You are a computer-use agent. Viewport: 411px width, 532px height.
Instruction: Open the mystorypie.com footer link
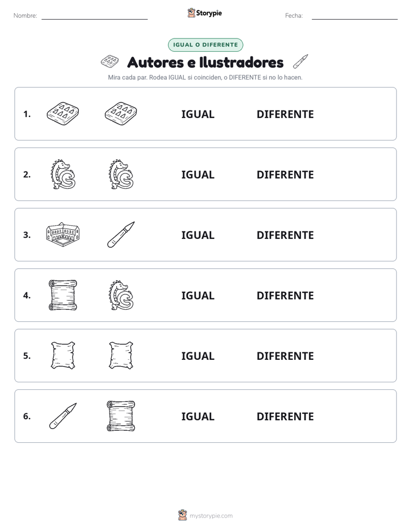point(211,516)
